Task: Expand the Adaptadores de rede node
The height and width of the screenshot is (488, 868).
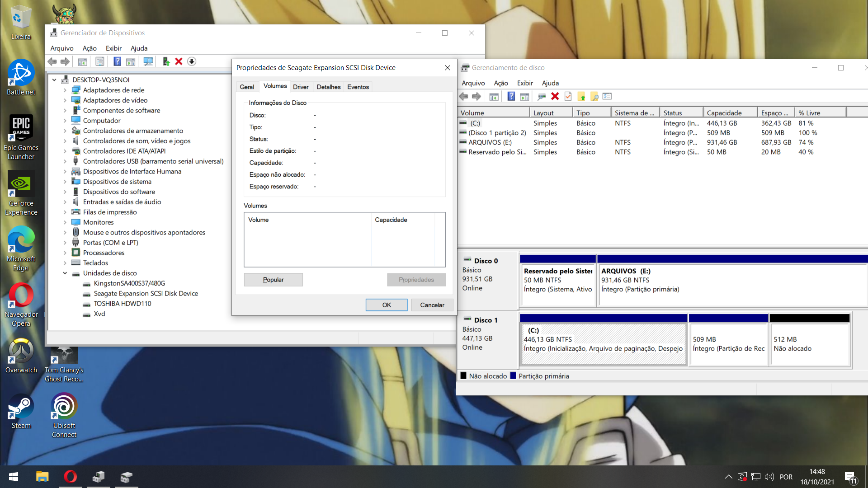Action: [65, 90]
